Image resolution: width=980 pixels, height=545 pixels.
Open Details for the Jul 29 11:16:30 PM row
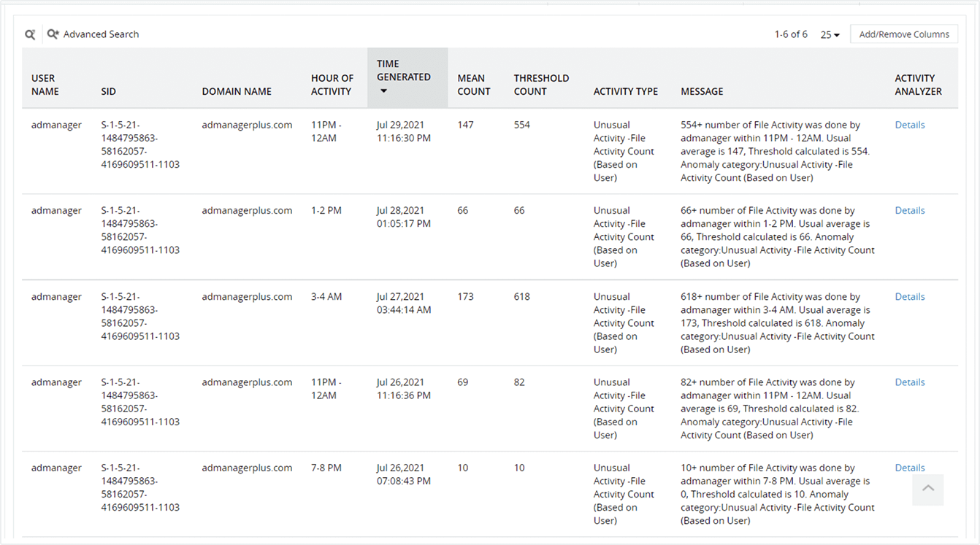910,125
